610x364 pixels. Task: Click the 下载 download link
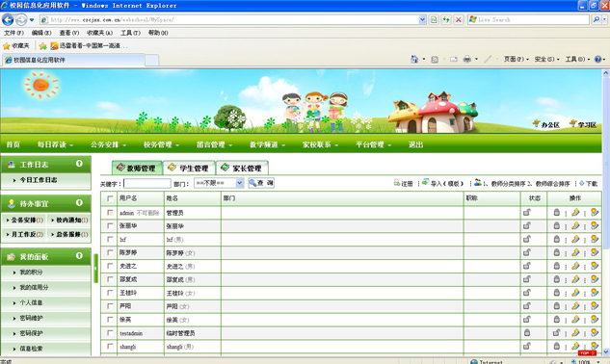click(x=588, y=183)
